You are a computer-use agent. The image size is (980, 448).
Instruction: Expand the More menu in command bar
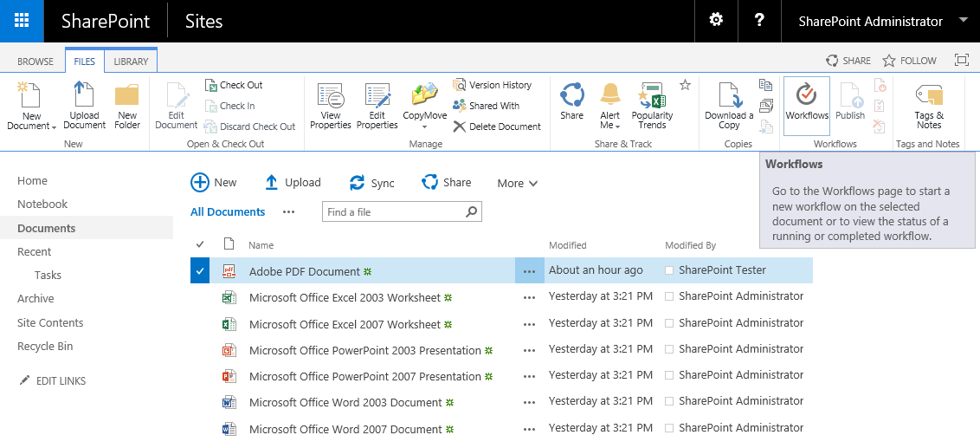(x=518, y=184)
